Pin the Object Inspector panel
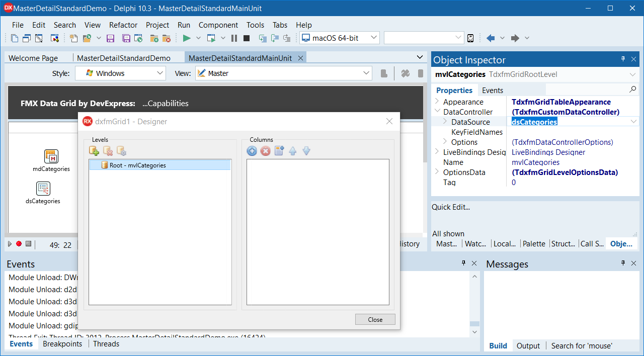Image resolution: width=644 pixels, height=356 pixels. [x=623, y=59]
